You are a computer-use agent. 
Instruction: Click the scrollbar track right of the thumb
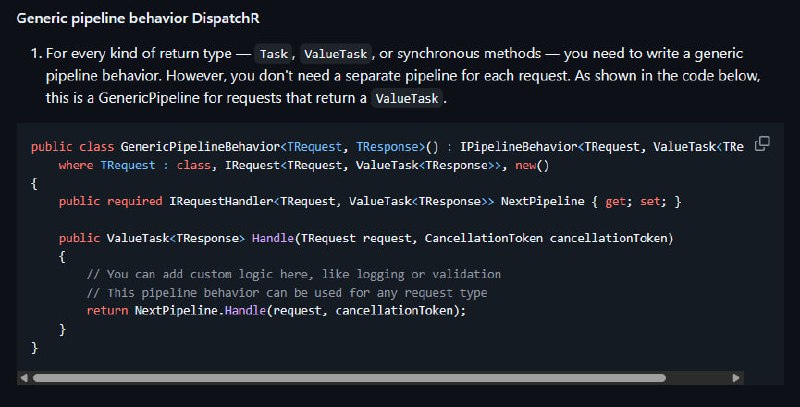pos(698,378)
